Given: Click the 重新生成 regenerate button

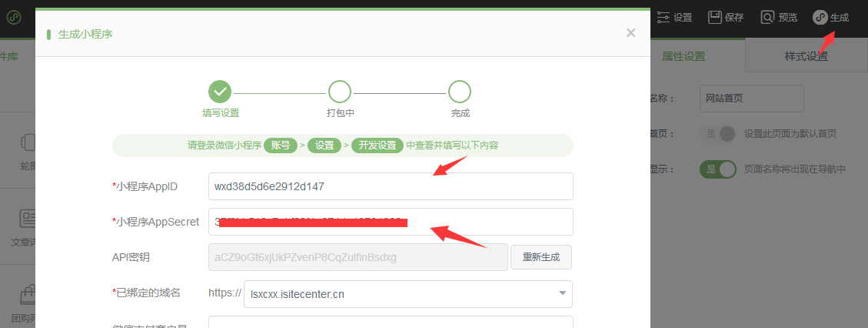Looking at the screenshot, I should pos(540,257).
